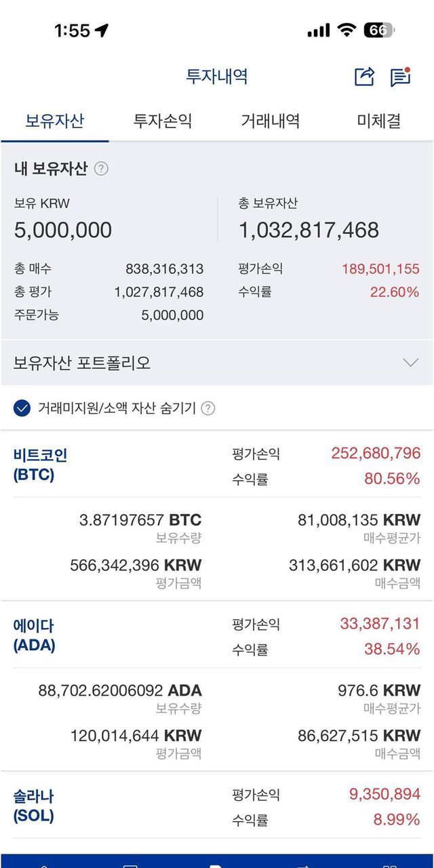Image resolution: width=434 pixels, height=868 pixels.
Task: Tap the cellular signal bars icon
Action: (x=318, y=31)
